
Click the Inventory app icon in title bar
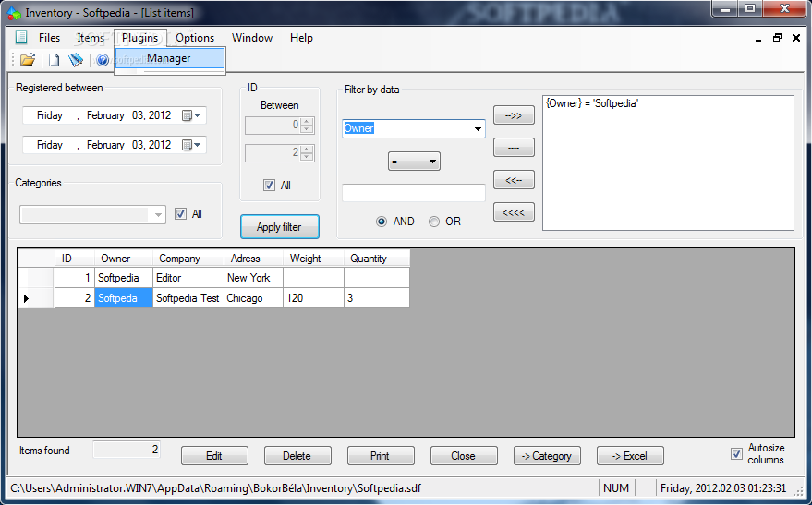14,13
